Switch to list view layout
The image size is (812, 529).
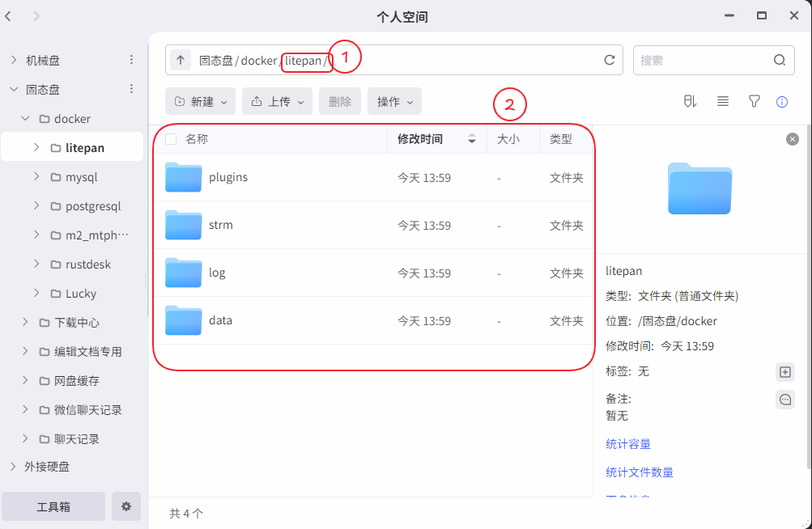pyautogui.click(x=723, y=101)
